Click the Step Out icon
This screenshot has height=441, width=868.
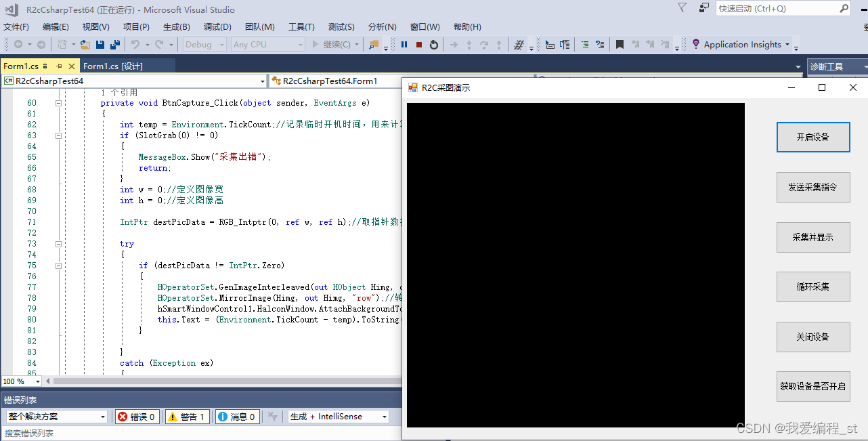click(499, 45)
